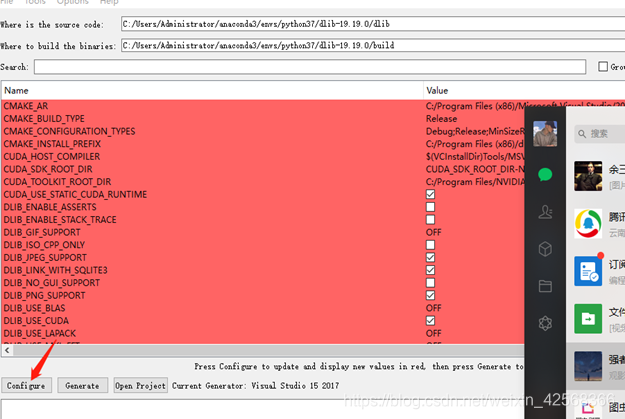The image size is (625, 419).
Task: Select the CUDA_SDK_ROOT_DIR entry
Action: (x=48, y=169)
